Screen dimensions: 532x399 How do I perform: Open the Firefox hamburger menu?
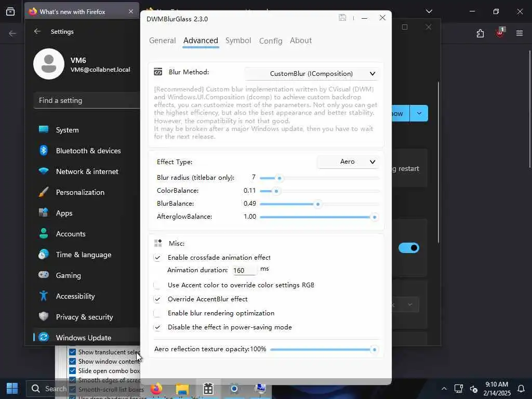[520, 33]
